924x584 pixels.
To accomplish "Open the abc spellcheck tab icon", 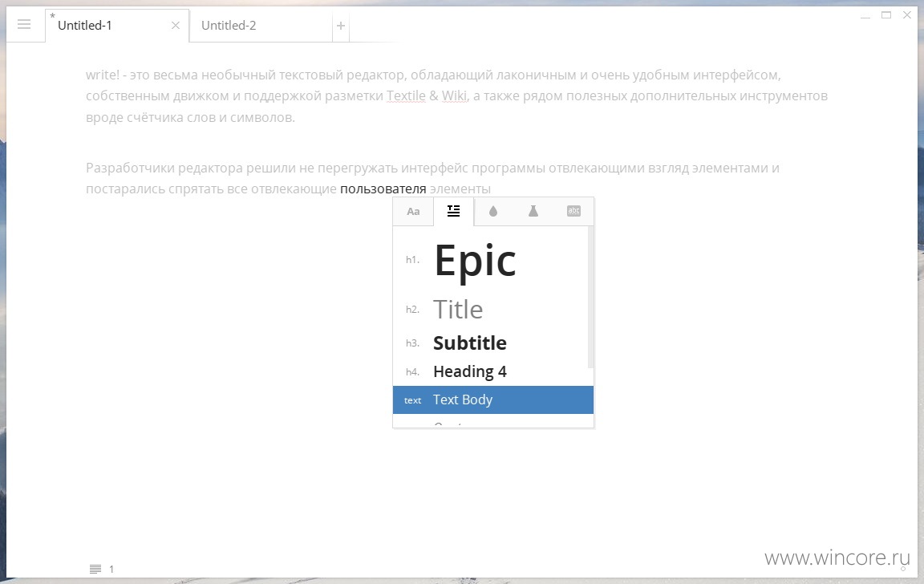I will (x=573, y=211).
